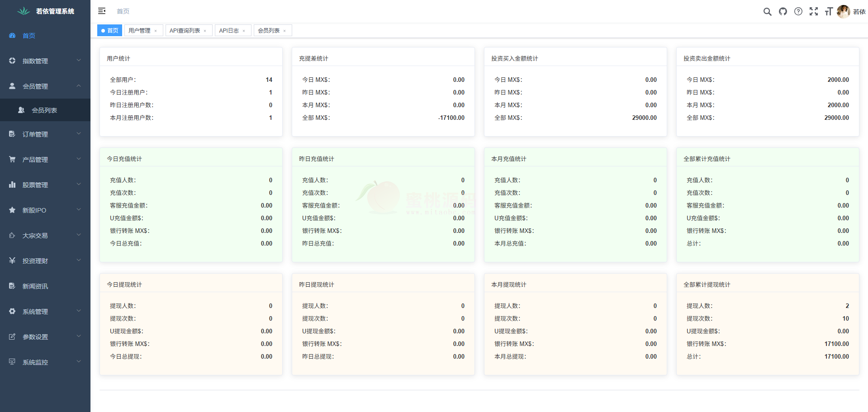Open the help documentation question-mark icon
The height and width of the screenshot is (412, 868).
[798, 12]
